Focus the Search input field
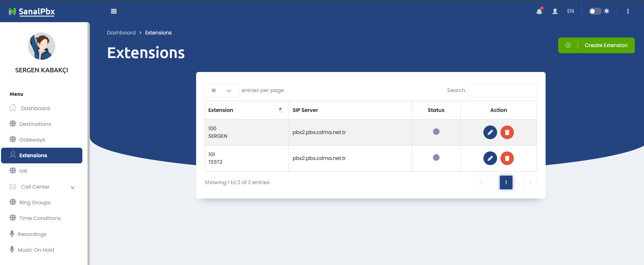This screenshot has width=644, height=265. pos(502,91)
